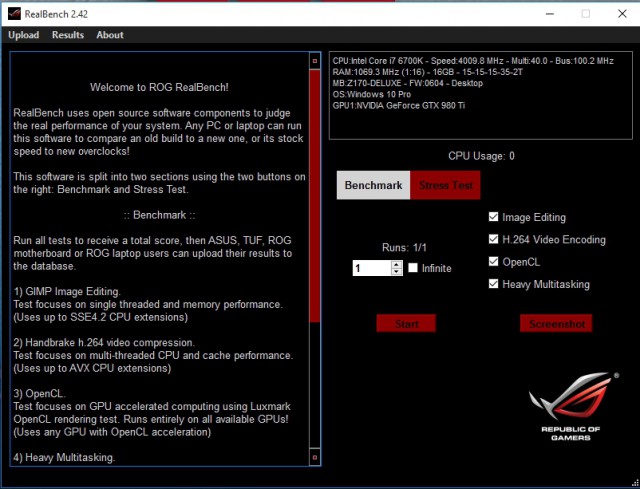Click '(Uses up to AVX CPU extensions)' text
Screen dimensions: 640x489
coord(92,368)
